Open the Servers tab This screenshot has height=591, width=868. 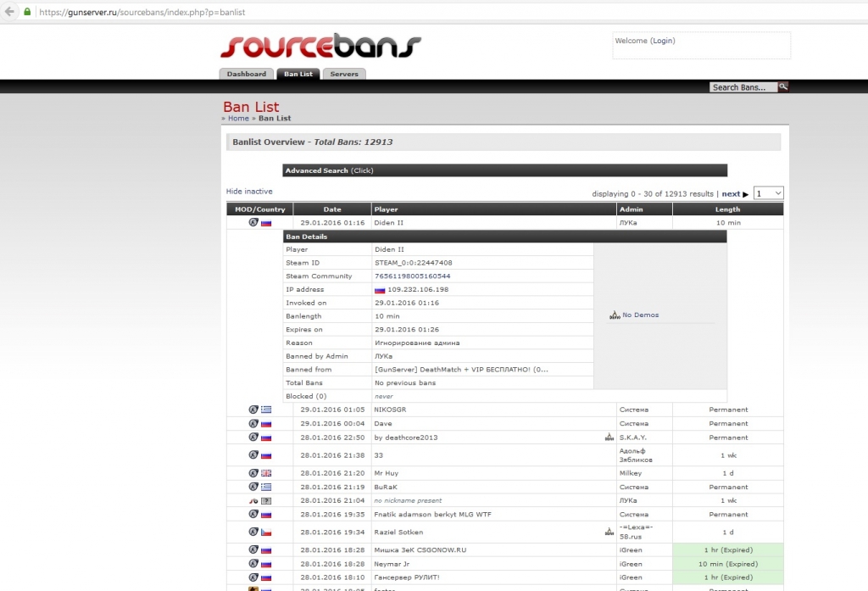pos(344,74)
